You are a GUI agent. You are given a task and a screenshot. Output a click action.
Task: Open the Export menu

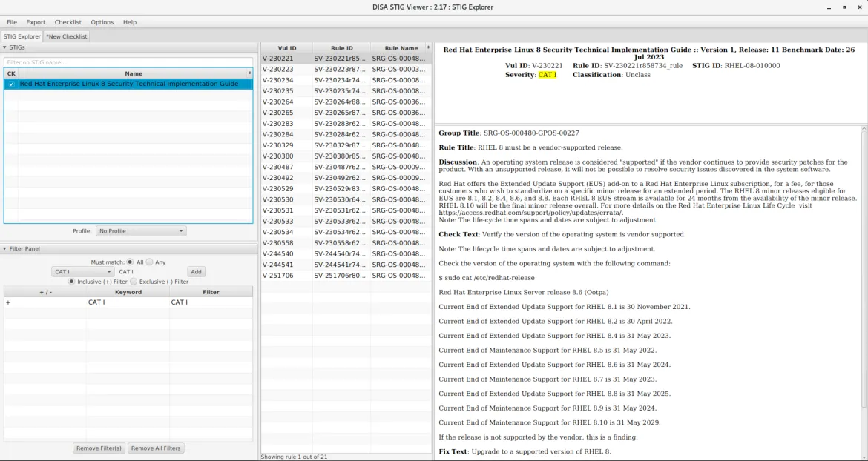(35, 22)
